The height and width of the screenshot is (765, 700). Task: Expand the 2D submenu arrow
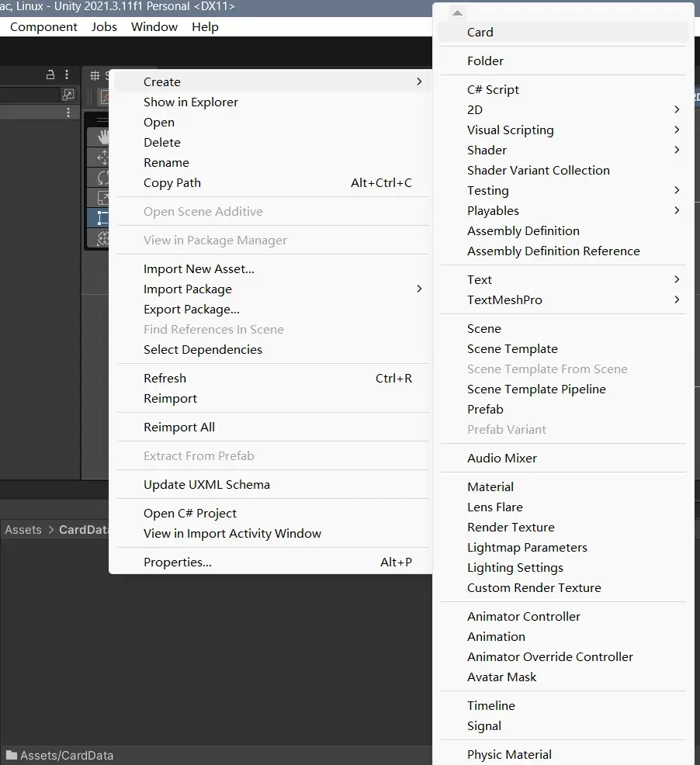tap(677, 109)
